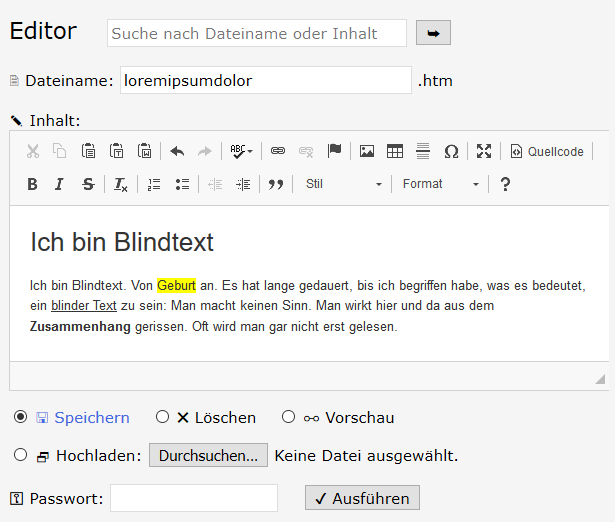Focus the file search field
The width and height of the screenshot is (615, 522).
(257, 33)
